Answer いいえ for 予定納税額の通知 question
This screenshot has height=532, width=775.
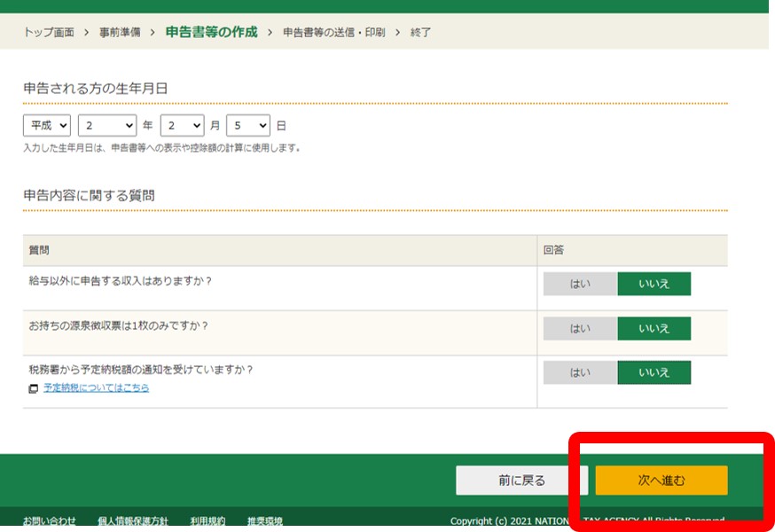(x=654, y=372)
